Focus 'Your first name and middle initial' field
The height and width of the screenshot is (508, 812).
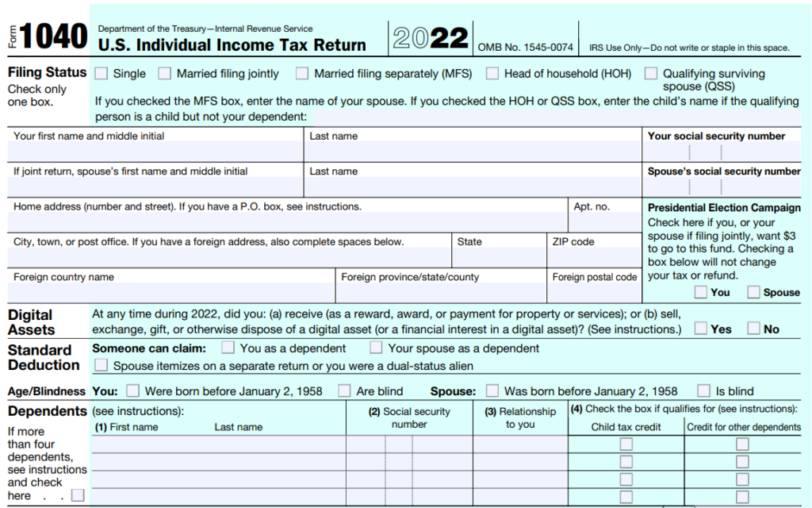click(155, 152)
